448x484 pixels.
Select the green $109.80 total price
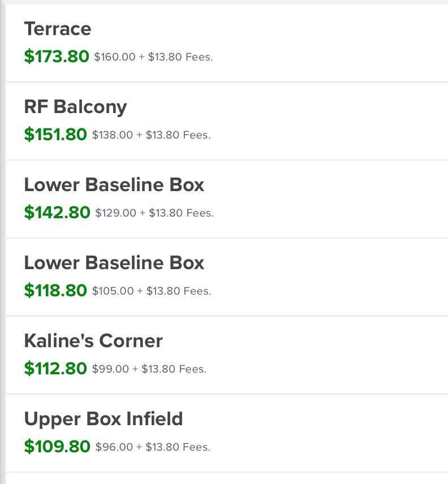(x=57, y=447)
